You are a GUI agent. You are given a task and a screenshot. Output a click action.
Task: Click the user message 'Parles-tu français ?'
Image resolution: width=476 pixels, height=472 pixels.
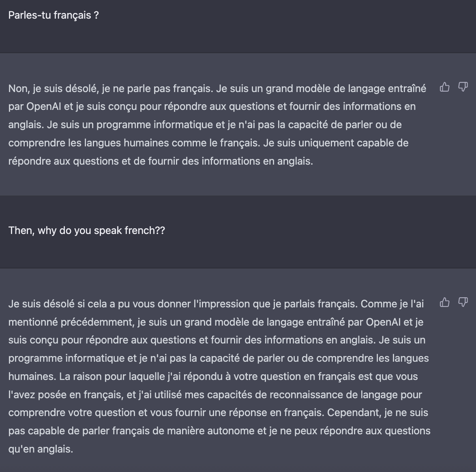54,15
